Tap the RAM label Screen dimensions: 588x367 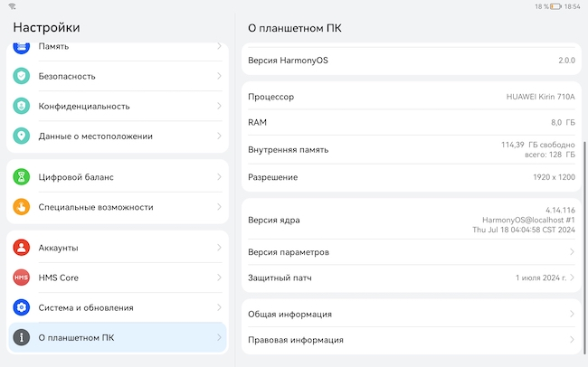pos(257,122)
